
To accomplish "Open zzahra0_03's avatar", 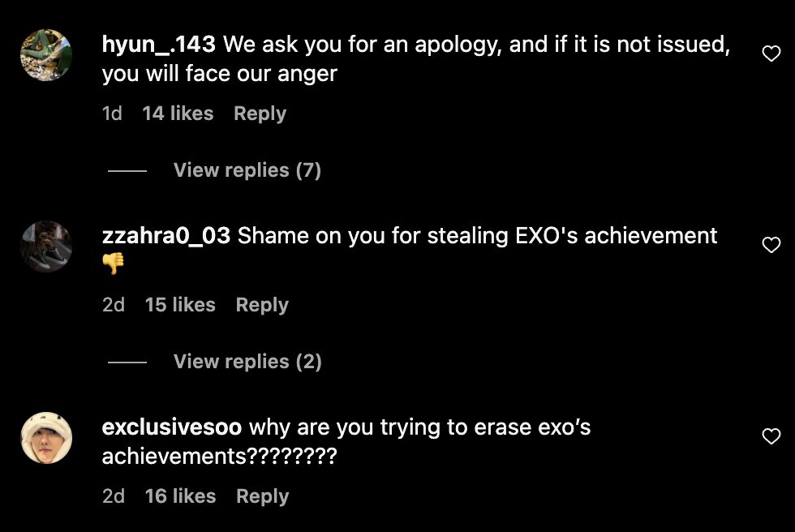I will coord(46,247).
